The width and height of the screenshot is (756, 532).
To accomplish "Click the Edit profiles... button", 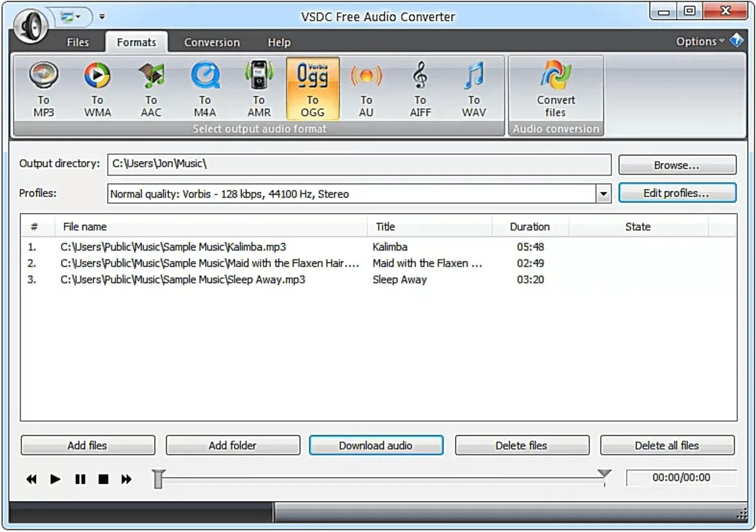I will pos(677,193).
